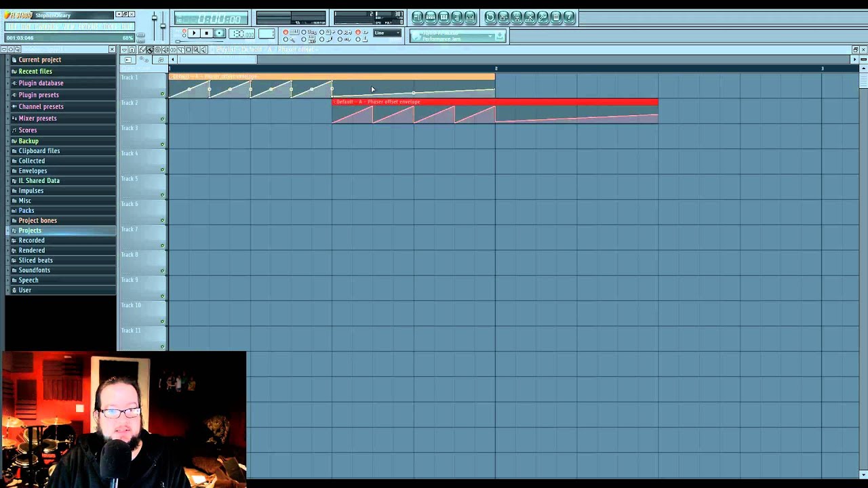Image resolution: width=868 pixels, height=488 pixels.
Task: Select the Paint brush tool in playlist
Action: [149, 50]
